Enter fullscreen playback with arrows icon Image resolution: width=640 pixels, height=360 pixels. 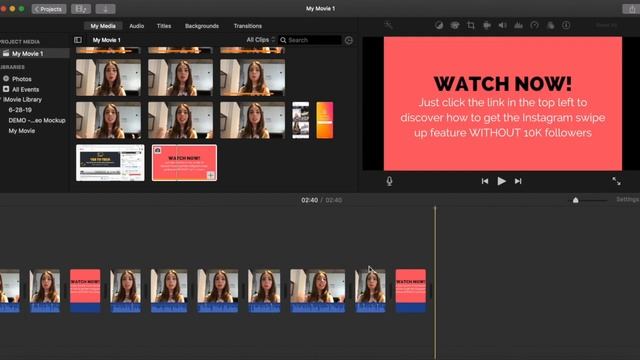616,181
